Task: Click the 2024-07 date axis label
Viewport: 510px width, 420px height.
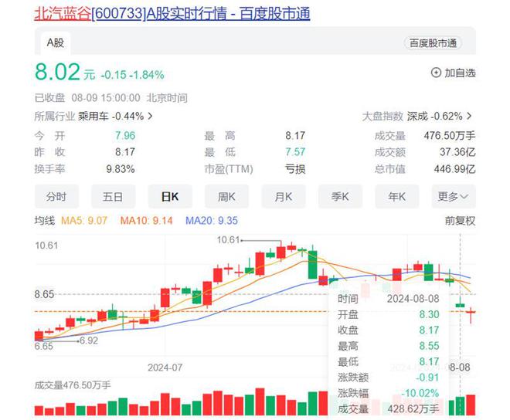Action: 165,367
